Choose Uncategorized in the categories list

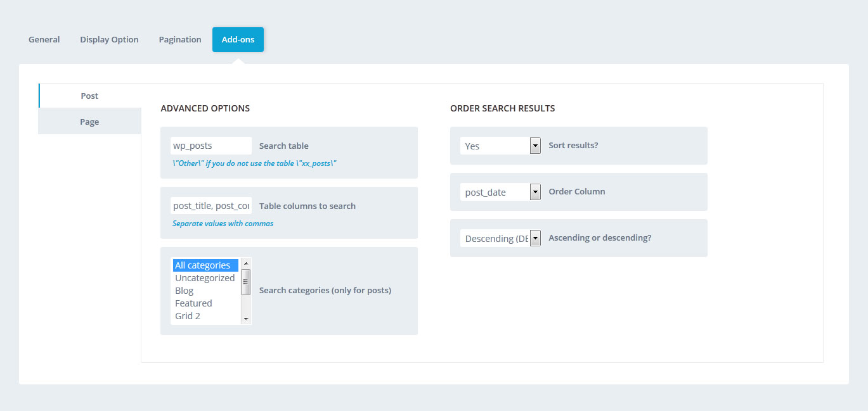[x=205, y=278]
